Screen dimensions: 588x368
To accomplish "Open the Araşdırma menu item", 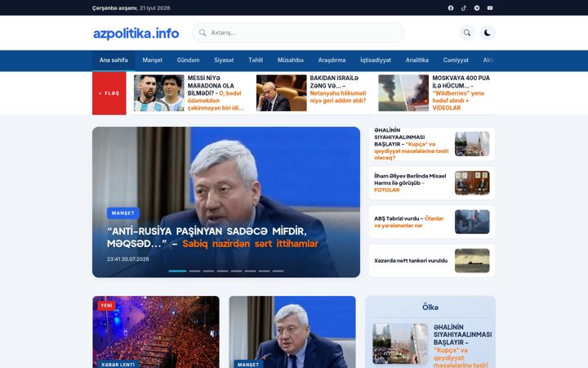I will click(x=332, y=60).
